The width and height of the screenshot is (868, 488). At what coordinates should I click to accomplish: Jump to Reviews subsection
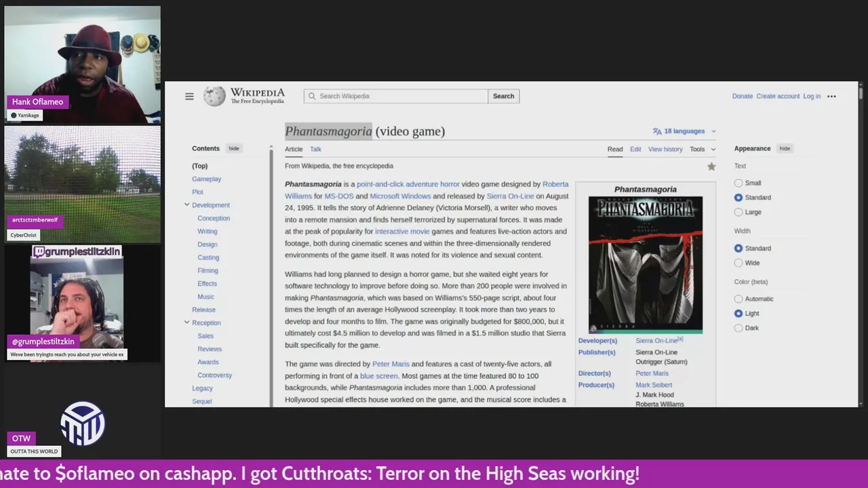pyautogui.click(x=210, y=349)
